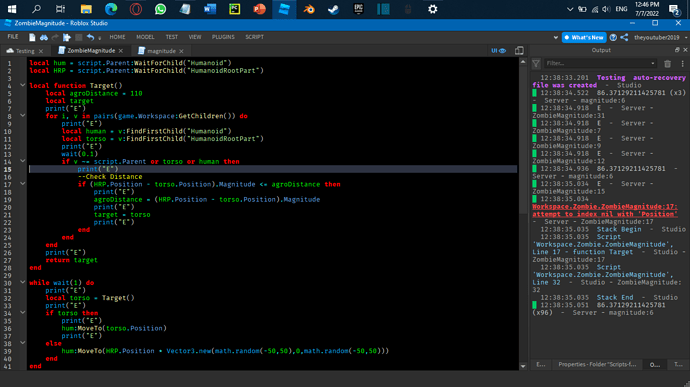Toggle UI visibility eye icon
Screen dimensions: 690x387
click(x=498, y=51)
